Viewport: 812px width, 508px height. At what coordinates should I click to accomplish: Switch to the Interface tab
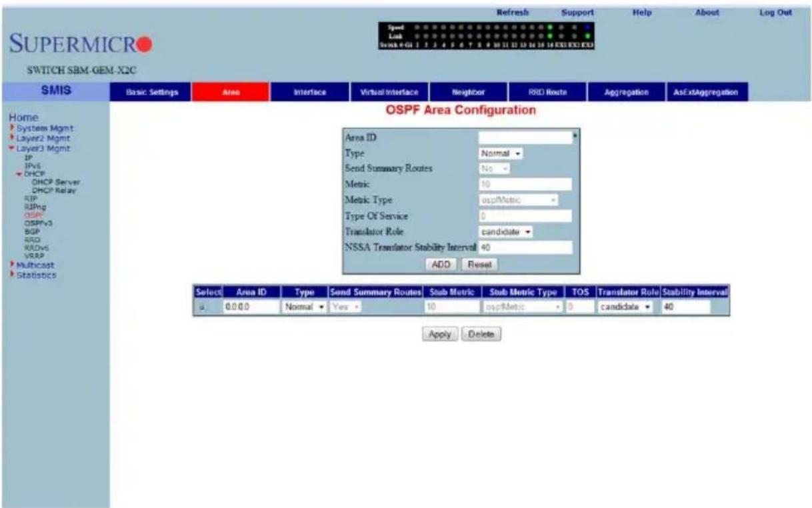(310, 92)
